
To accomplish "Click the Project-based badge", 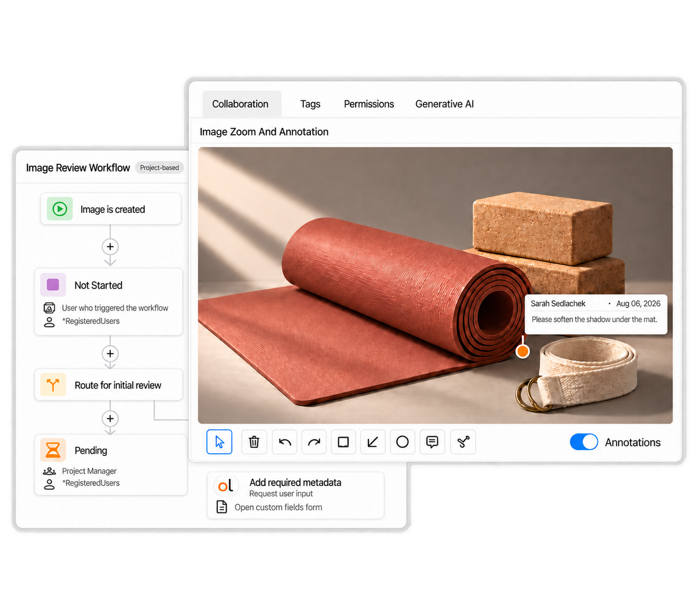I will click(x=159, y=167).
